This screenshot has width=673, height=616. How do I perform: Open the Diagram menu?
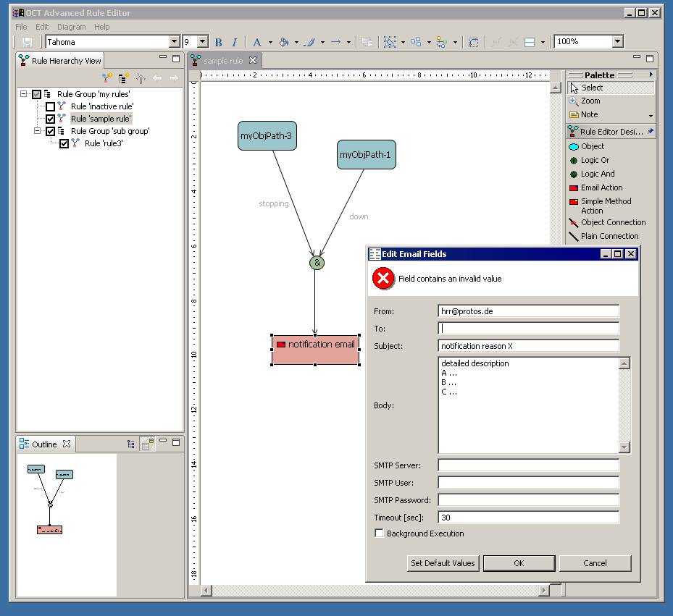pyautogui.click(x=71, y=27)
